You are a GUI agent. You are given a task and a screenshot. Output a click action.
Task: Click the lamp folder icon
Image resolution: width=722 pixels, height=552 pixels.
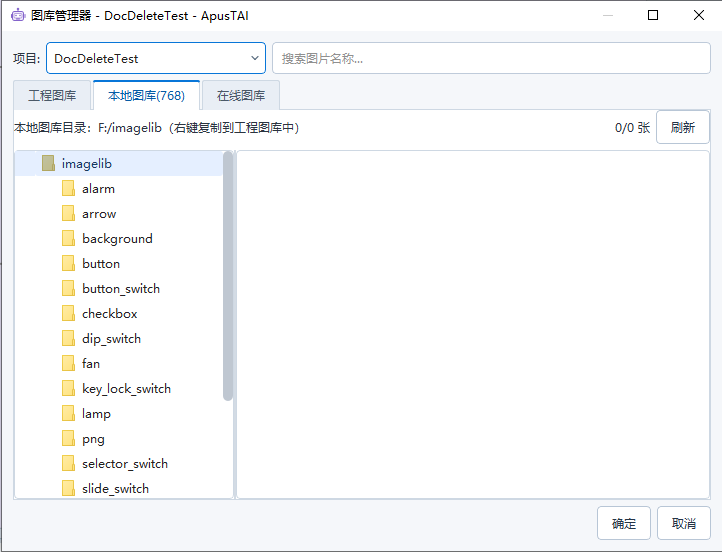tap(69, 413)
